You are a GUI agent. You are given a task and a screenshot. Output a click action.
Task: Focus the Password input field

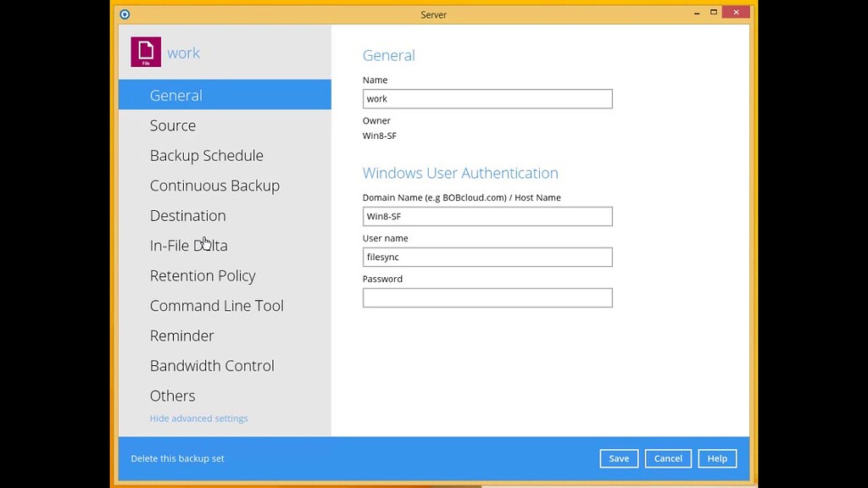click(487, 298)
